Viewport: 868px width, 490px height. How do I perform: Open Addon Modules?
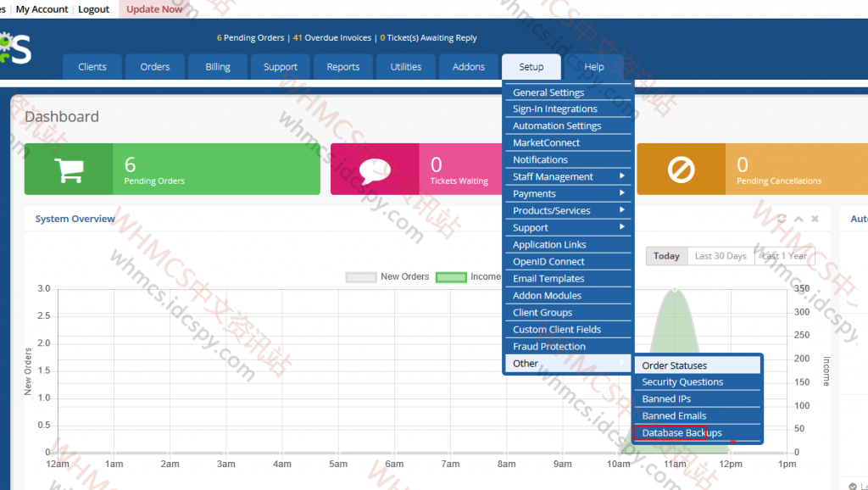coord(568,296)
